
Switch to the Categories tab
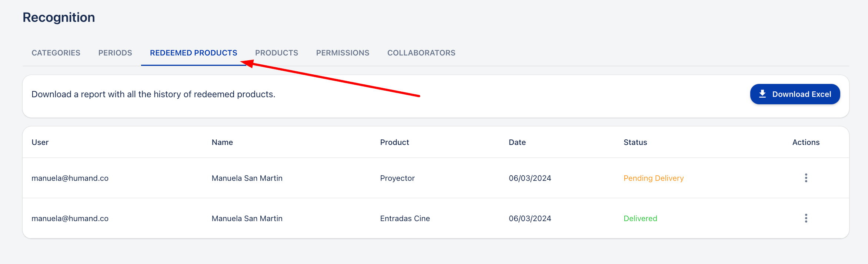[x=56, y=53]
